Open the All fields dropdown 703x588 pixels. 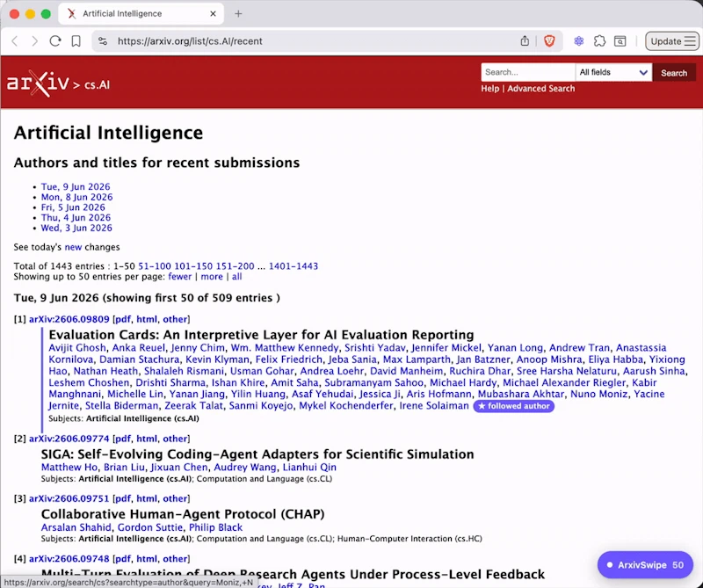pos(613,72)
